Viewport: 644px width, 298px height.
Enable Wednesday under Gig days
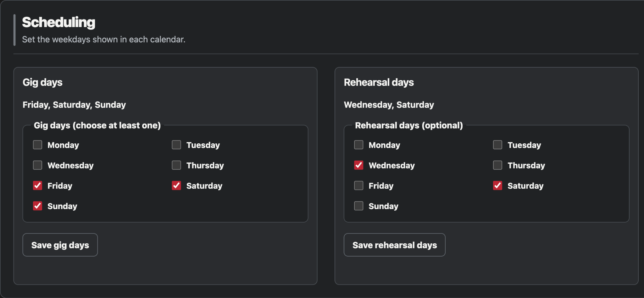pos(37,165)
